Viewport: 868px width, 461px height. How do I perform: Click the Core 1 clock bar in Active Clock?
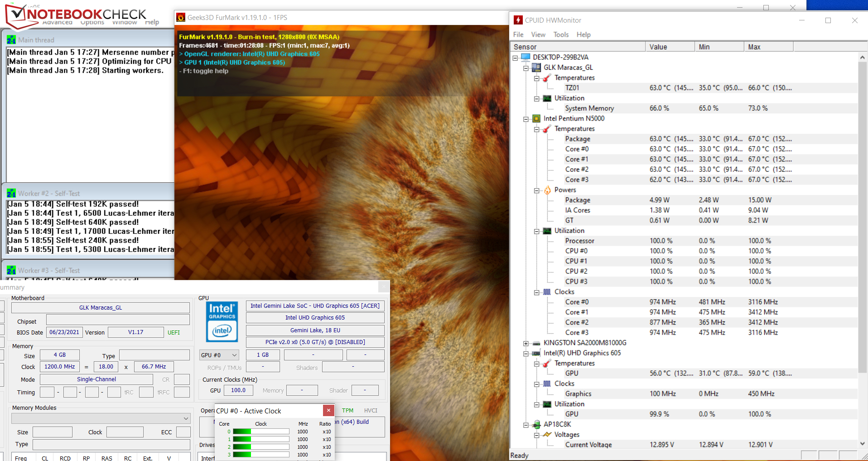[261, 439]
